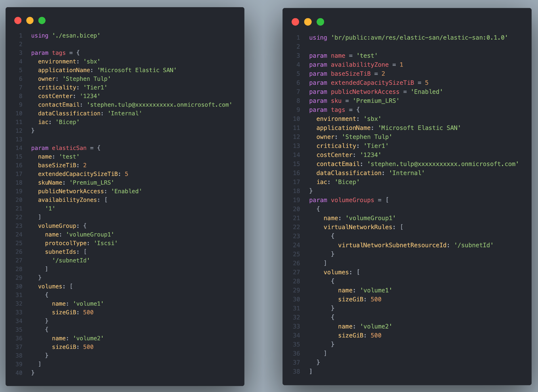
Task: Click the line "subnetIds: ["
Action: (66, 252)
